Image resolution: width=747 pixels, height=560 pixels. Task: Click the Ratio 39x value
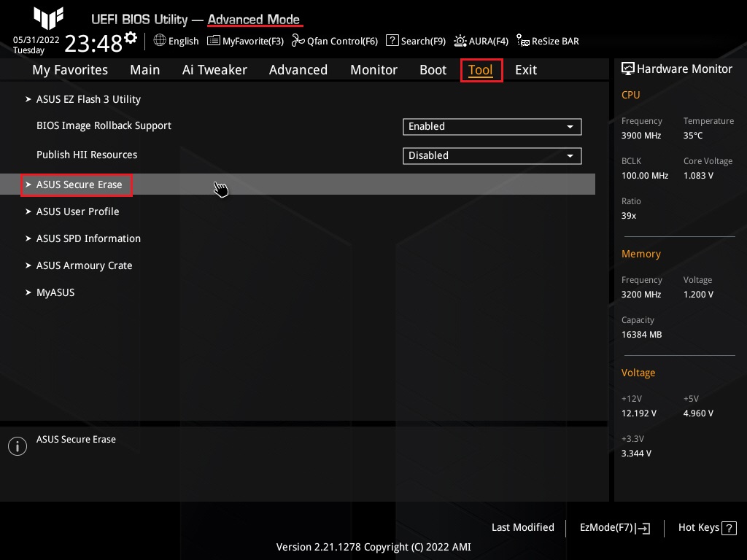pyautogui.click(x=628, y=215)
